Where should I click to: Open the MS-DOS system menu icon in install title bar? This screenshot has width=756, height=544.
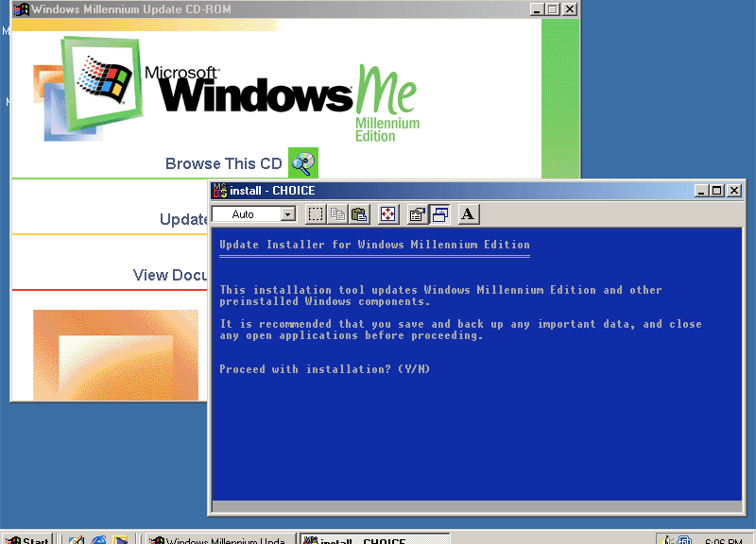(220, 191)
